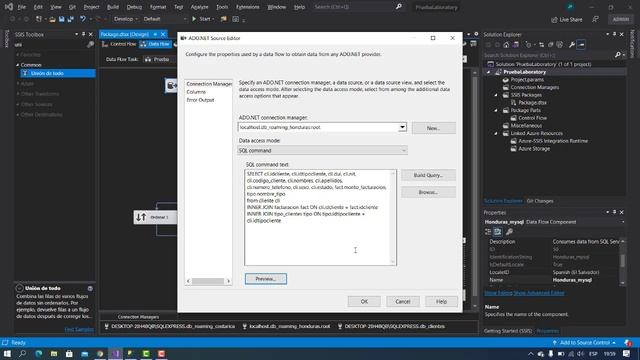Click the search magnifier icon in title bar
Image resolution: width=640 pixels, height=360 pixels.
pyautogui.click(x=398, y=7)
